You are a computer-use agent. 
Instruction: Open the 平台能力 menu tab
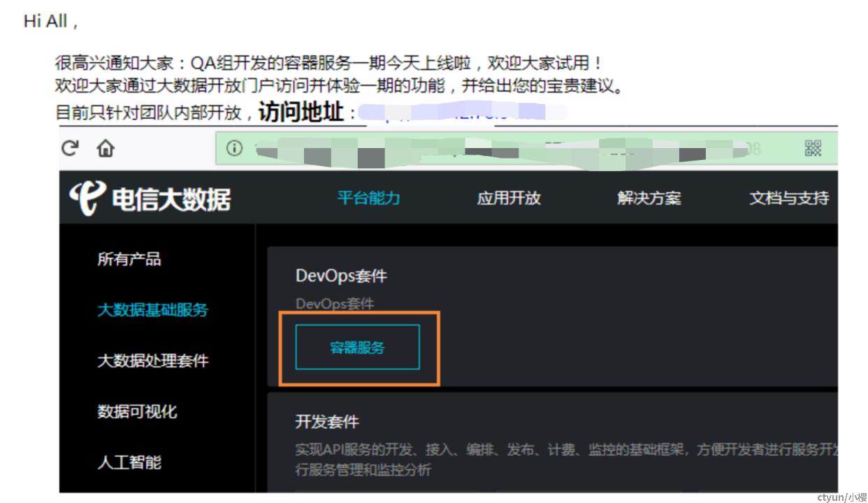point(368,198)
